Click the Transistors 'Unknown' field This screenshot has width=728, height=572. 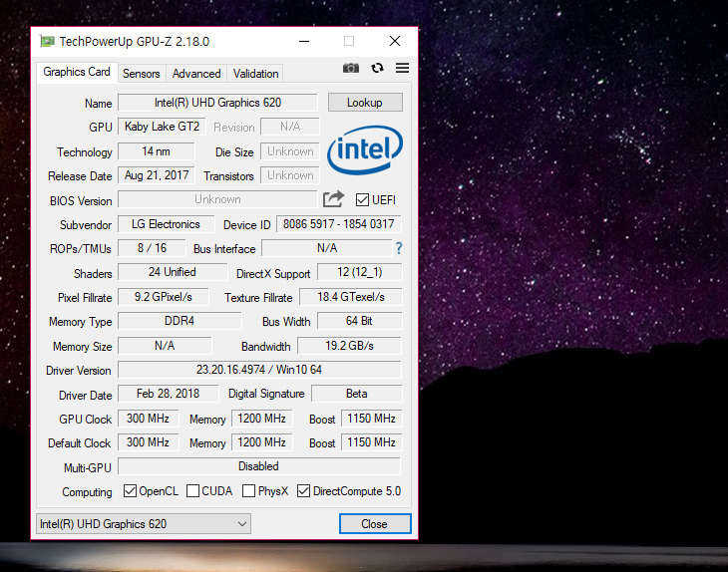[x=290, y=175]
